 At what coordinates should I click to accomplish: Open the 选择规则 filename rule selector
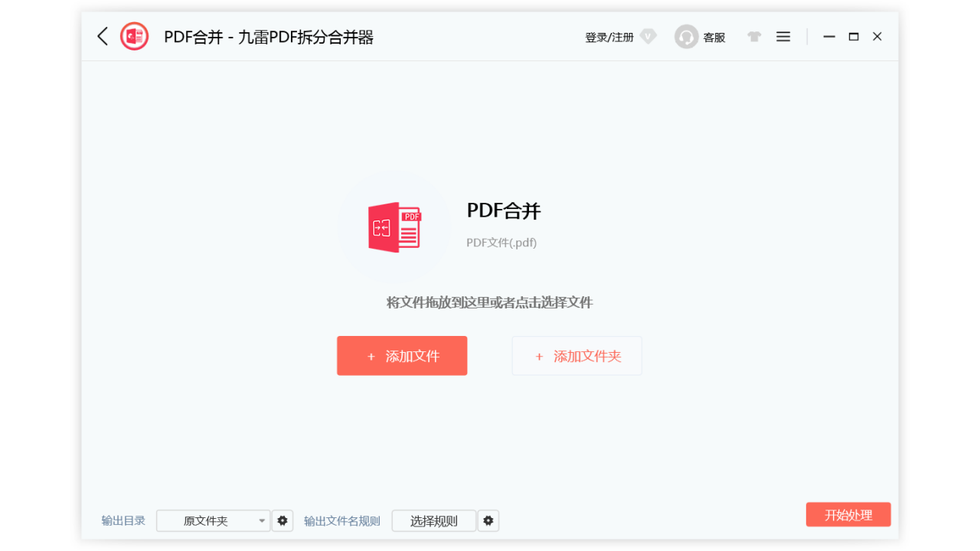(434, 520)
